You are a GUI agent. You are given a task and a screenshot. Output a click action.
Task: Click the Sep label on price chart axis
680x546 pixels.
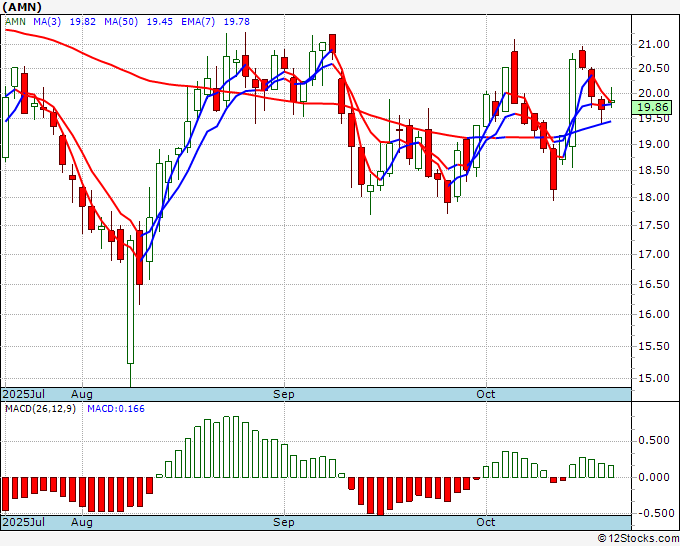click(284, 394)
